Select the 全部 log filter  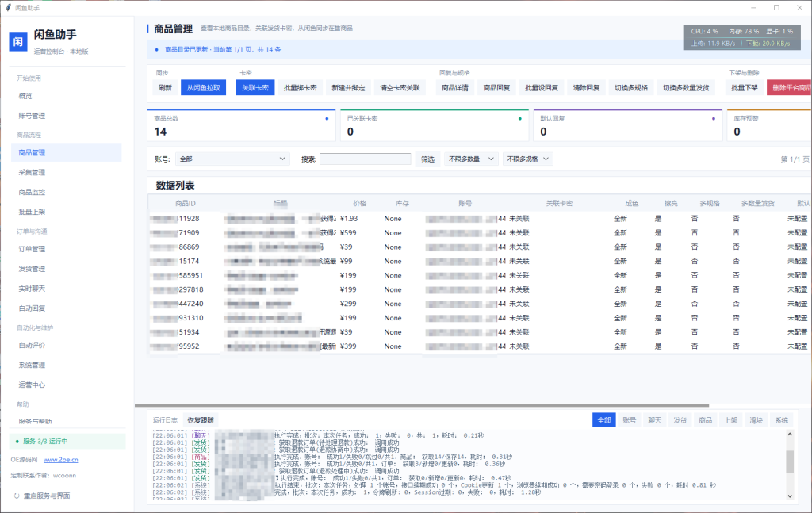pyautogui.click(x=603, y=419)
